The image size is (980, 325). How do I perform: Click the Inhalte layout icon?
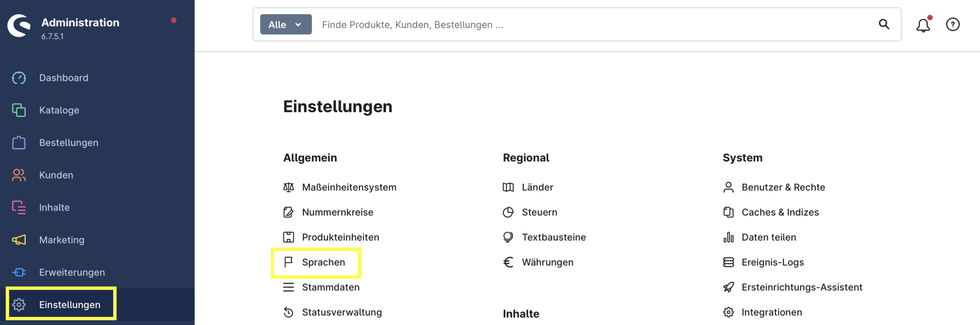point(19,207)
